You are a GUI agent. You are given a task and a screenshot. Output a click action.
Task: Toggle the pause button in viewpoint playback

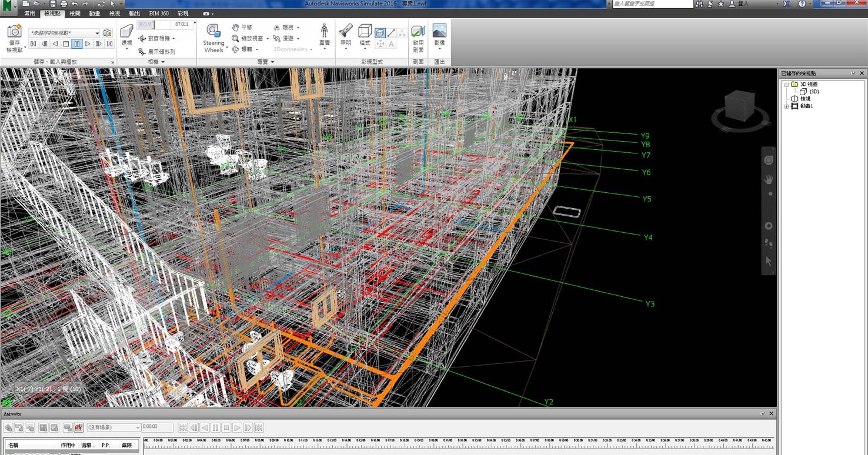[x=77, y=44]
